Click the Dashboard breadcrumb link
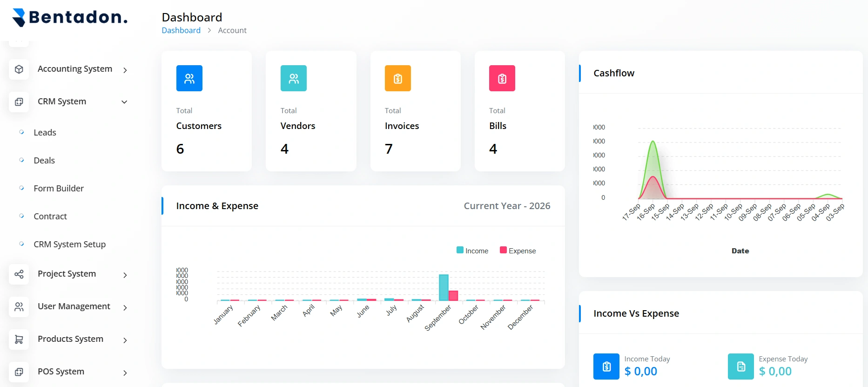The width and height of the screenshot is (868, 387). 181,30
